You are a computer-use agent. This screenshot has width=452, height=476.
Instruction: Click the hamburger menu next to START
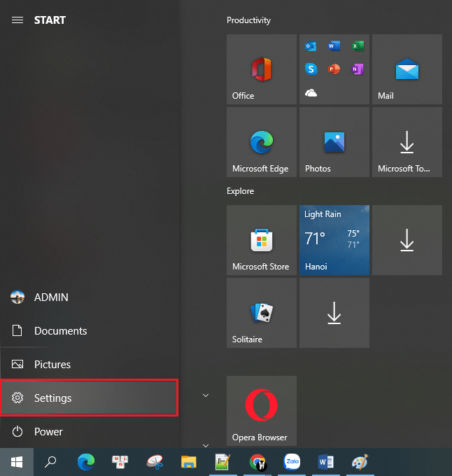coord(17,20)
